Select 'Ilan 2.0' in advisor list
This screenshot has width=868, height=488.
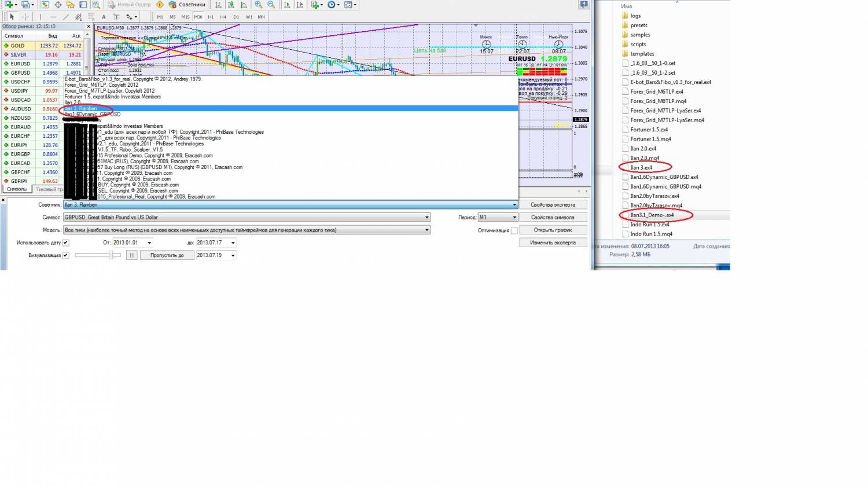73,102
